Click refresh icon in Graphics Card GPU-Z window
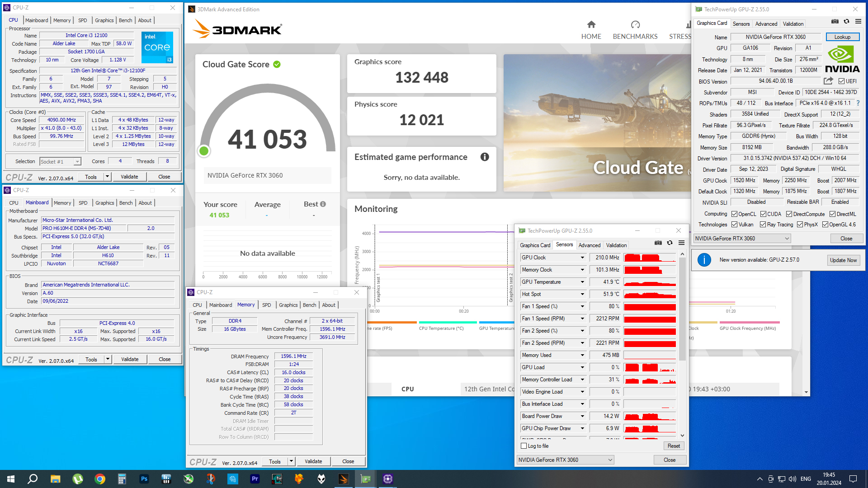Screen dimensions: 868x488 (x=846, y=21)
